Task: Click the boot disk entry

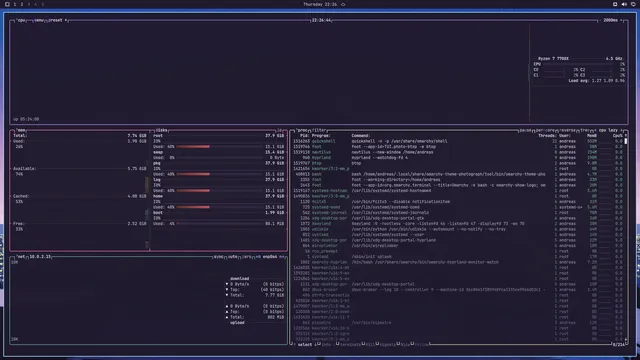Action: [218, 213]
